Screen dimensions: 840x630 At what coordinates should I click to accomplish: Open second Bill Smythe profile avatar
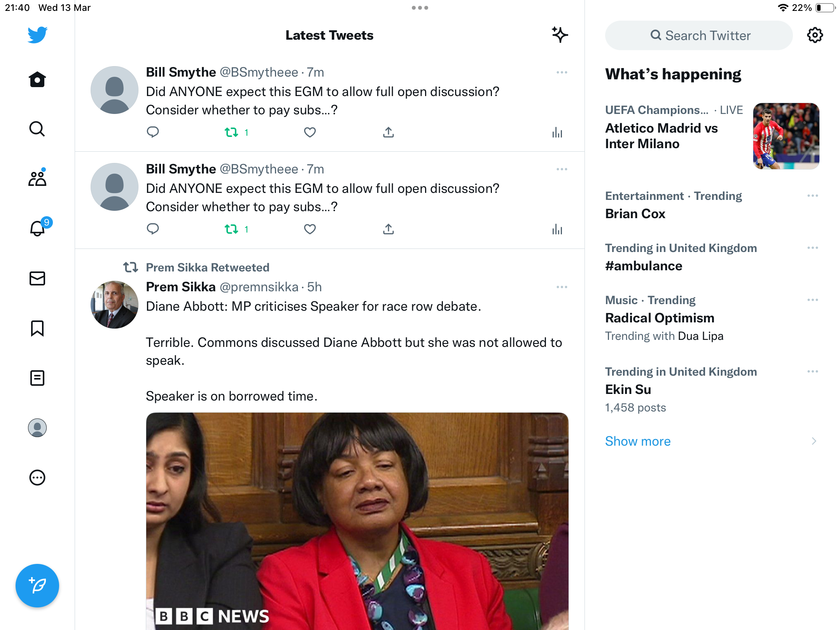(x=114, y=187)
